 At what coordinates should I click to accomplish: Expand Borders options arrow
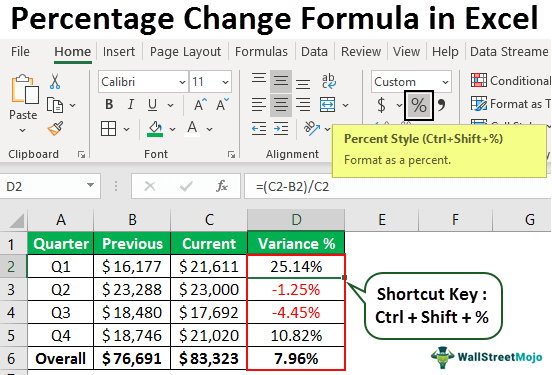(x=126, y=129)
